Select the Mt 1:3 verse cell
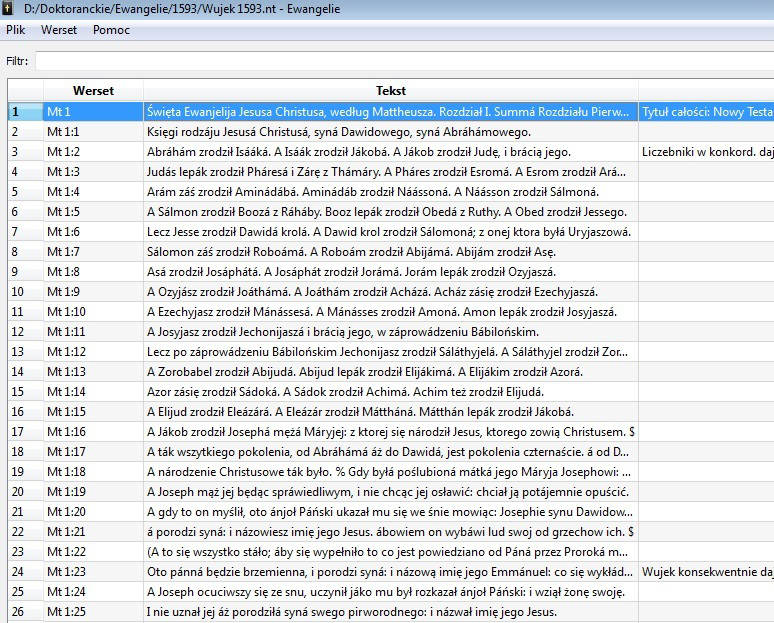 93,172
